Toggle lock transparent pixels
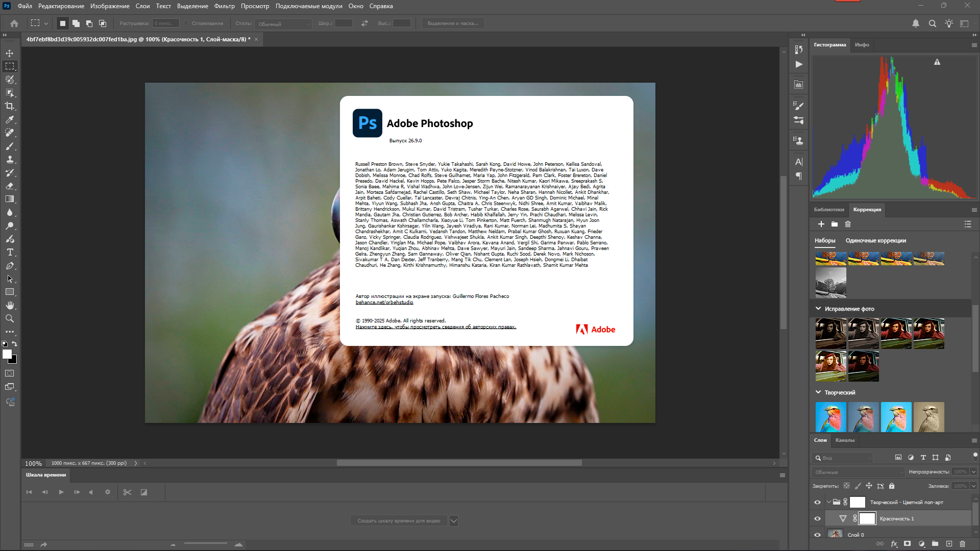 coord(847,486)
